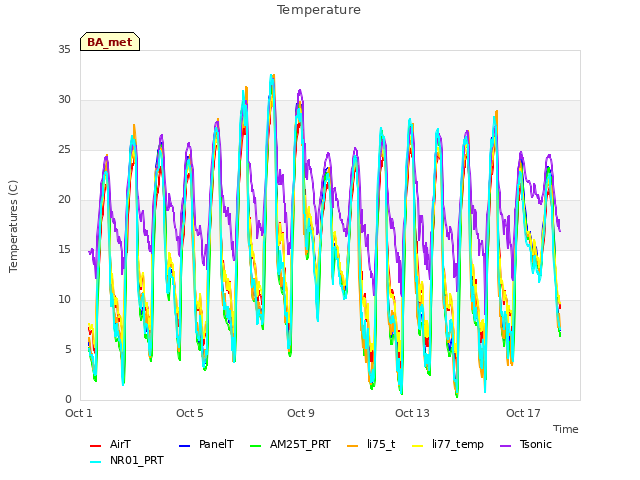Click the 15 y-axis tick label
Image resolution: width=640 pixels, height=480 pixels.
[64, 249]
